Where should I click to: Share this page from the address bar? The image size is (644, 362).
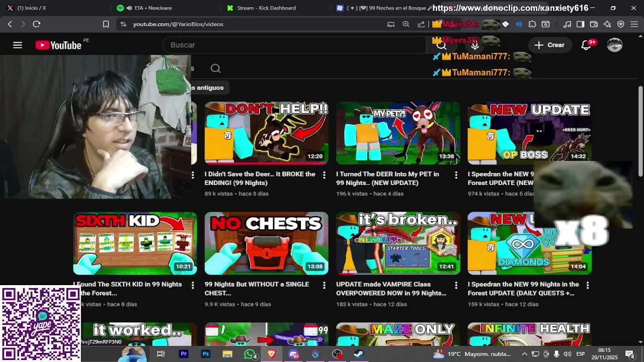tap(421, 24)
